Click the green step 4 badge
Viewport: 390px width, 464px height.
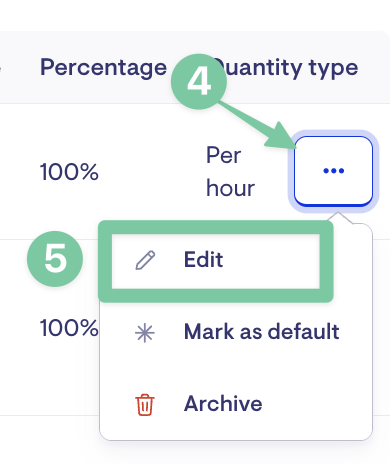click(199, 81)
